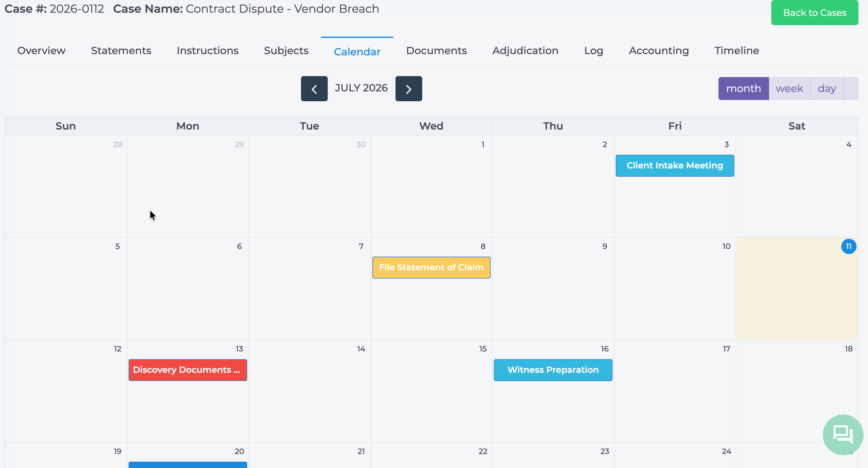Open the Discovery Documents event

(188, 370)
